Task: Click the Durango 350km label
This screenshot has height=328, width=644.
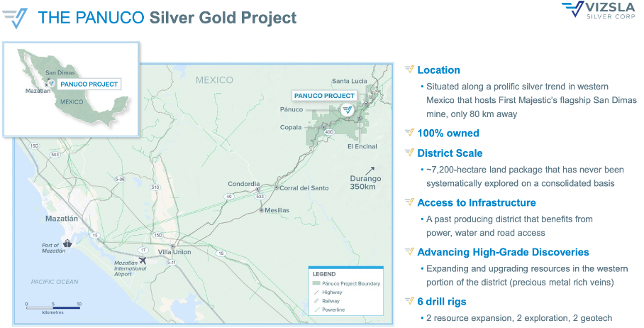Action: [x=365, y=182]
